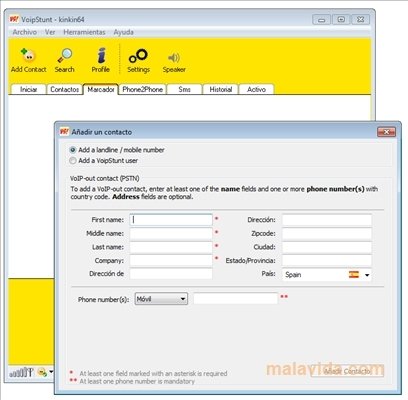Click the Middle name input field
408x400 pixels.
coord(171,233)
